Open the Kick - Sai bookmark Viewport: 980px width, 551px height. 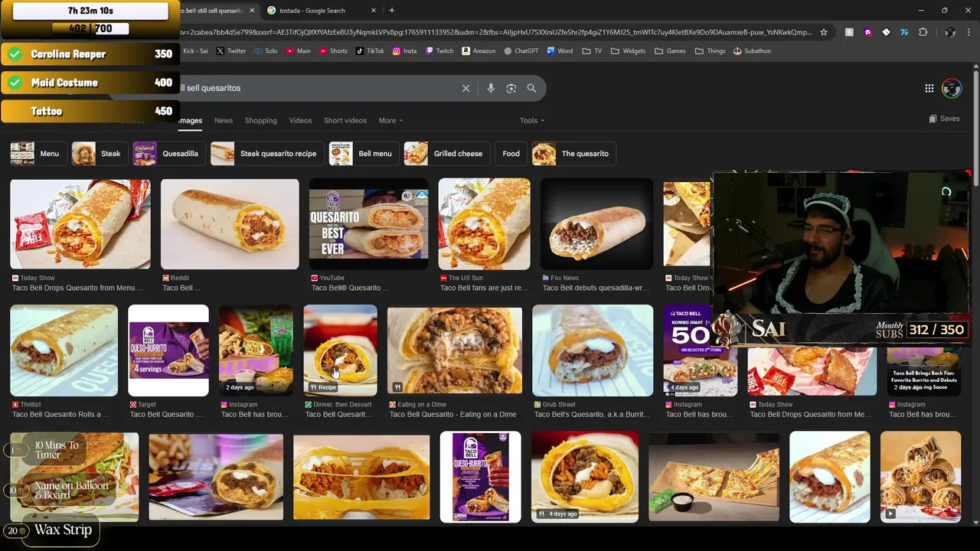click(194, 51)
